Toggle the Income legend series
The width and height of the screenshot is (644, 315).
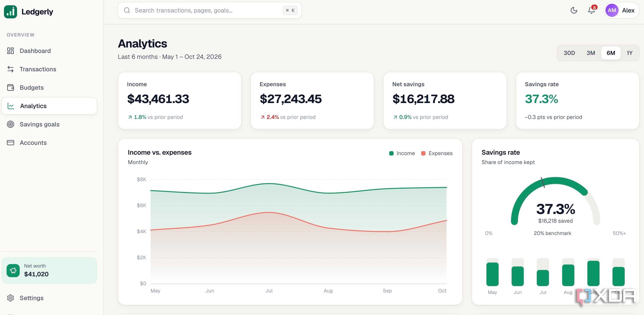pos(402,153)
